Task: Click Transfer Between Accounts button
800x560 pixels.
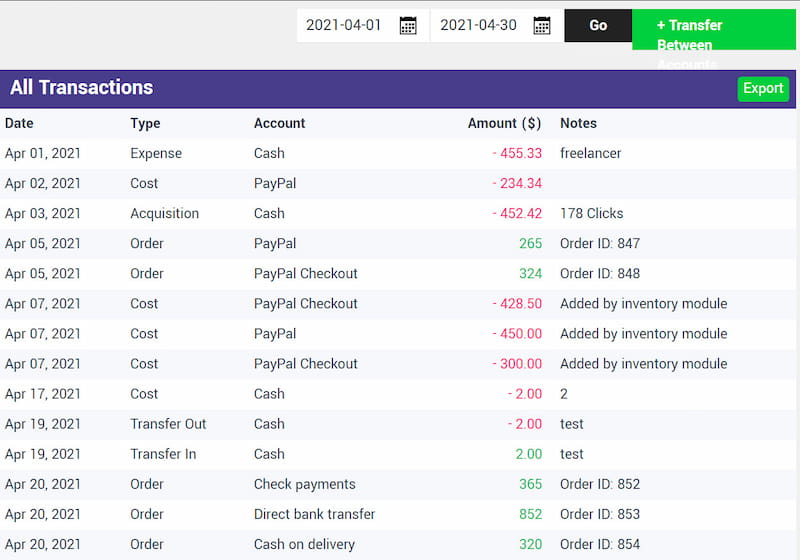Action: coord(713,30)
